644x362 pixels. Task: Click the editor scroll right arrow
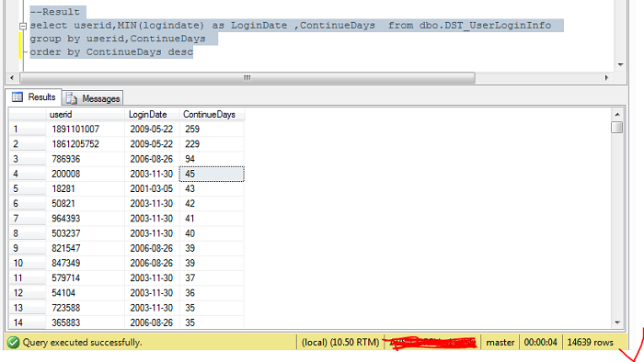pyautogui.click(x=606, y=77)
